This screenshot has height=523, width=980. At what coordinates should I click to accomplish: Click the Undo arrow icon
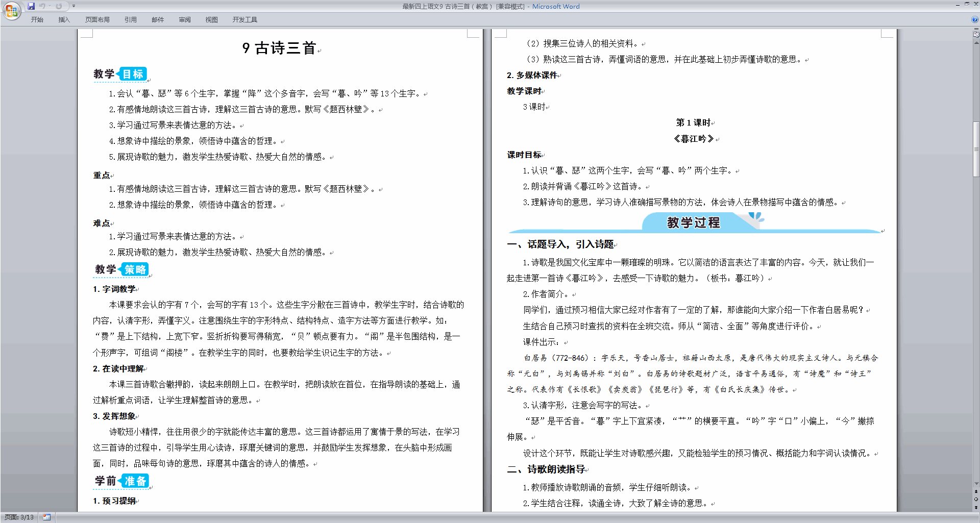(42, 6)
